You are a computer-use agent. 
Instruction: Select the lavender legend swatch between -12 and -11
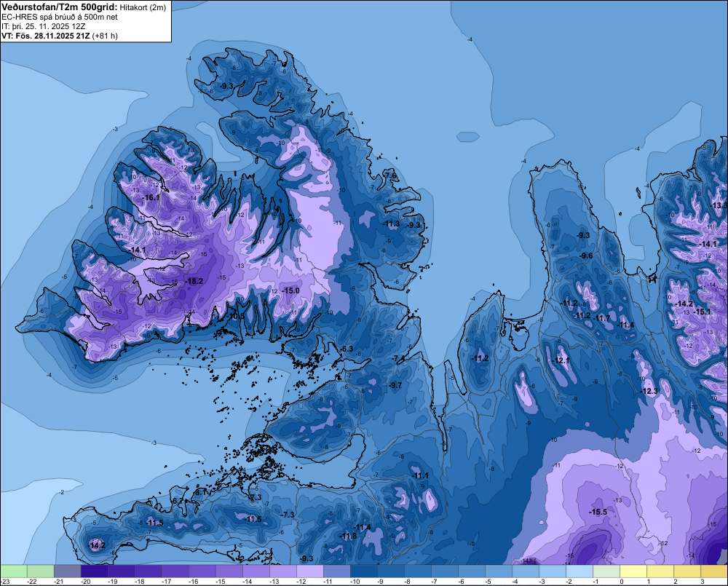310,571
